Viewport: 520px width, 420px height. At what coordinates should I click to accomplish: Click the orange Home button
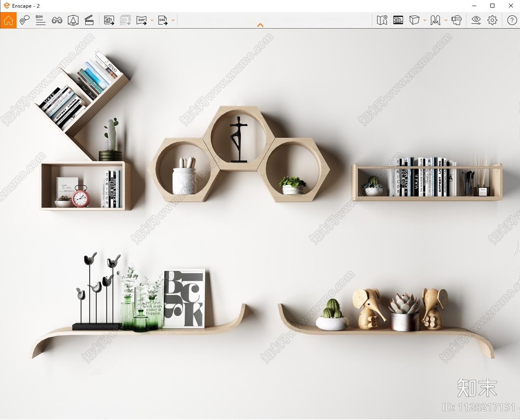[8, 20]
